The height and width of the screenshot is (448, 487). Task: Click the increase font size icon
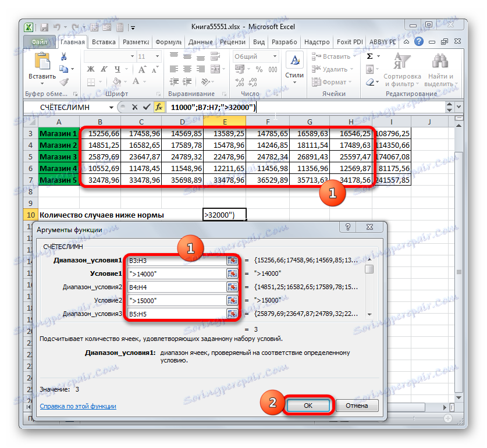[142, 69]
